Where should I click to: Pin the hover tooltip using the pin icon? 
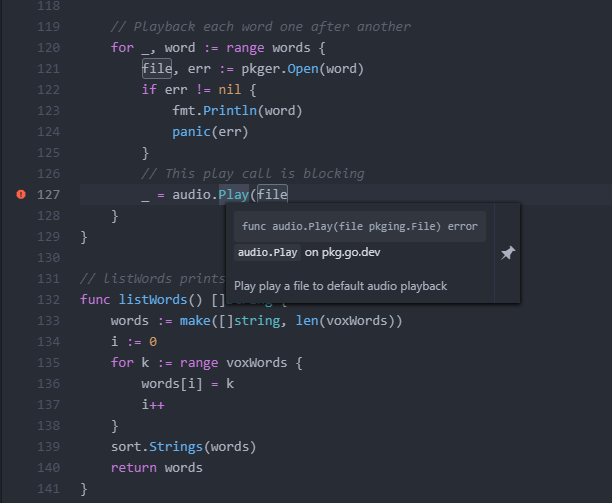[507, 254]
